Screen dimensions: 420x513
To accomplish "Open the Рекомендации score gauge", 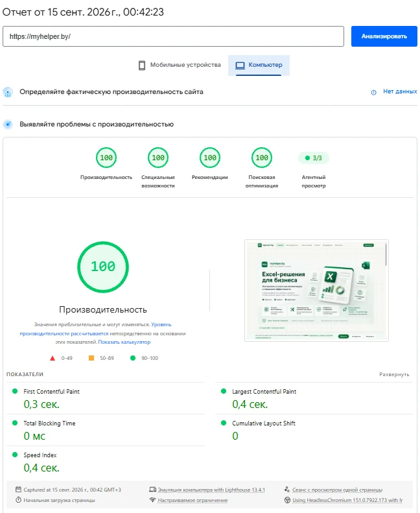I will [210, 158].
